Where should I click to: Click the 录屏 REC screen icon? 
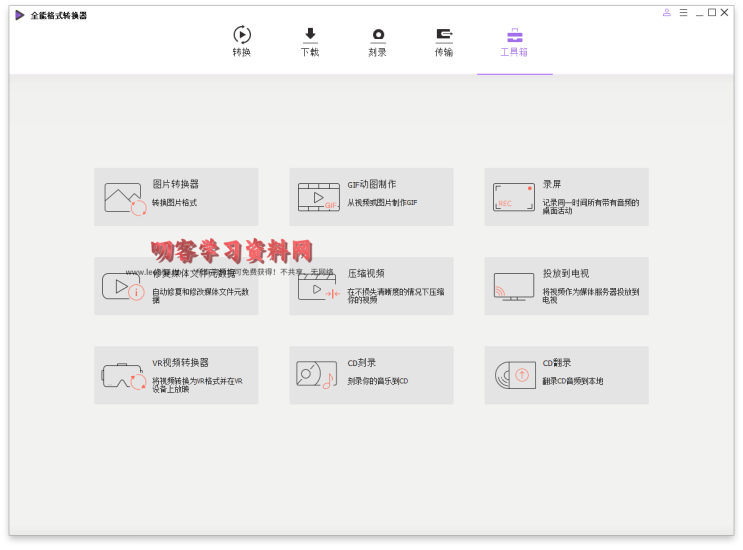(514, 197)
